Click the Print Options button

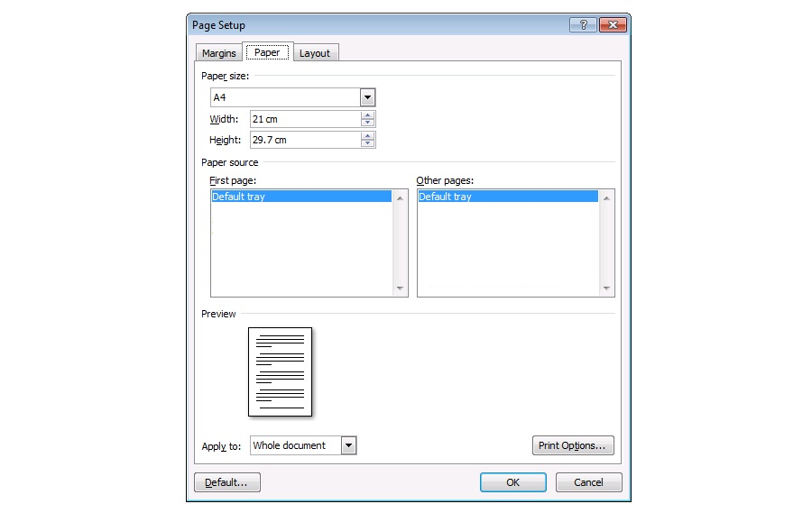tap(574, 445)
